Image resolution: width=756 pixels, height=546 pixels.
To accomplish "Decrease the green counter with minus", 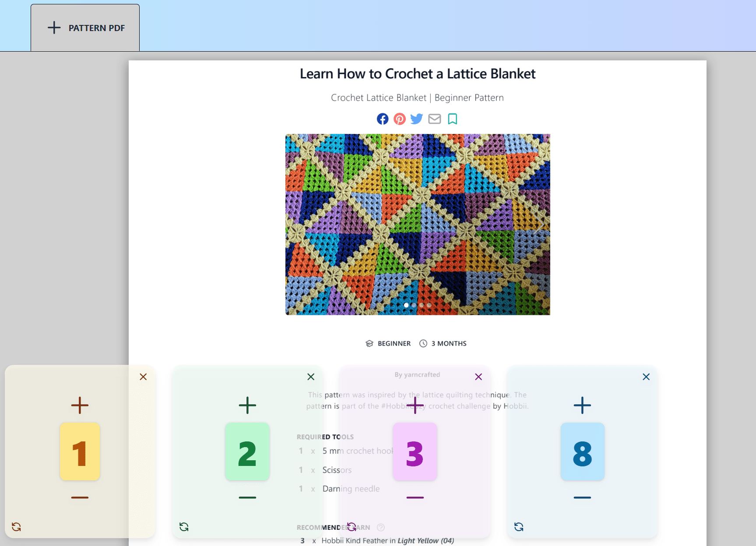I will point(247,497).
